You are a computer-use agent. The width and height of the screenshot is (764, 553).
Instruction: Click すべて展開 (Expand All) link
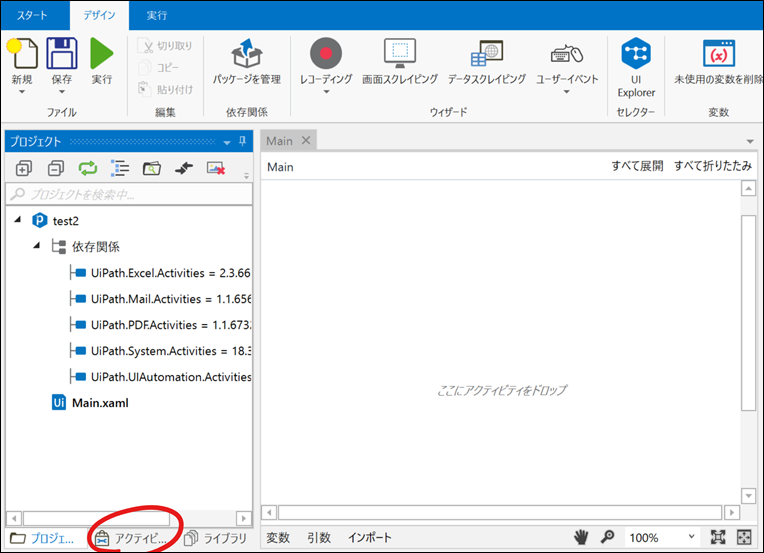pos(638,166)
